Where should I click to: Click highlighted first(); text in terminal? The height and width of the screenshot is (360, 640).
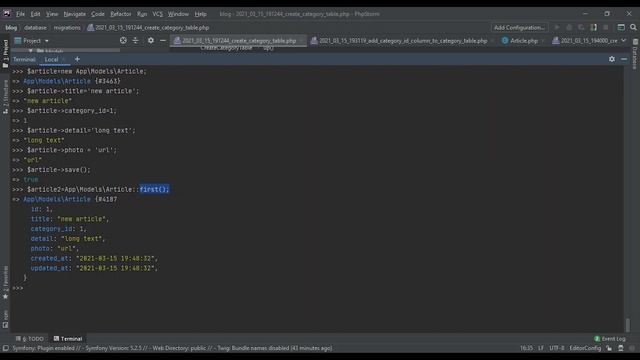click(x=154, y=189)
